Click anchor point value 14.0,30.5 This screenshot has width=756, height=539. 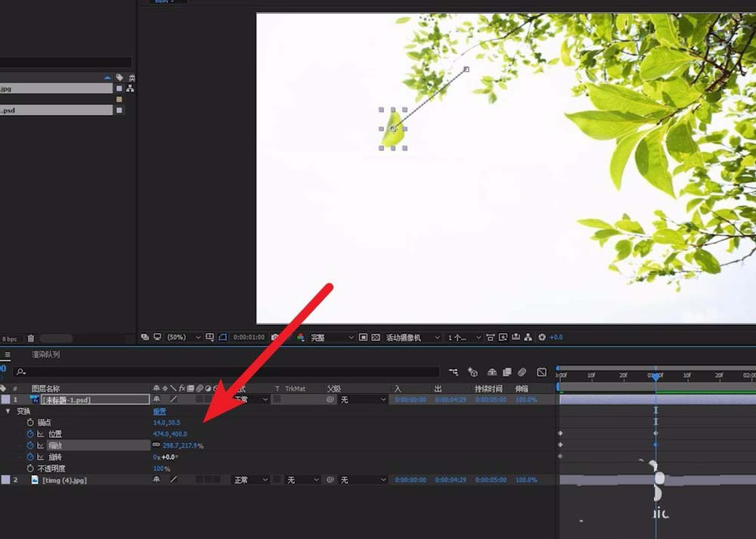tap(166, 423)
